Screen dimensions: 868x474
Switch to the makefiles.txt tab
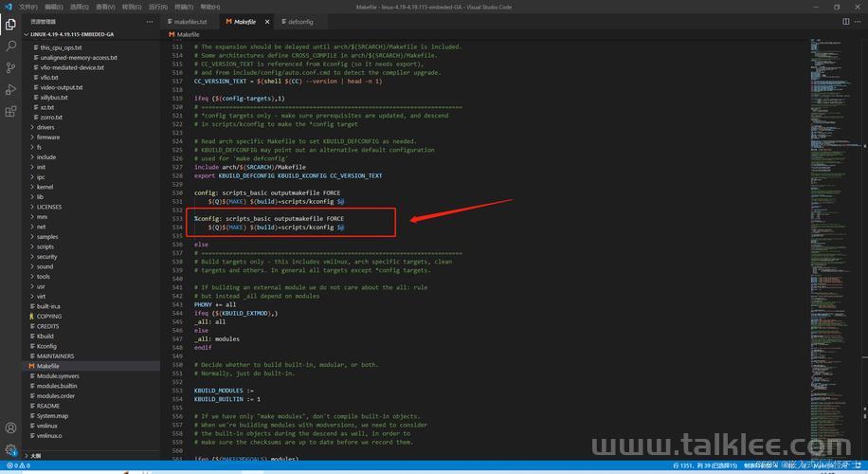(189, 22)
